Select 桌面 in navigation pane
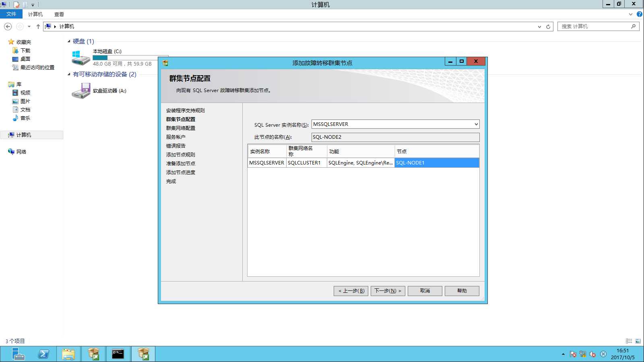The width and height of the screenshot is (644, 362). pos(25,59)
